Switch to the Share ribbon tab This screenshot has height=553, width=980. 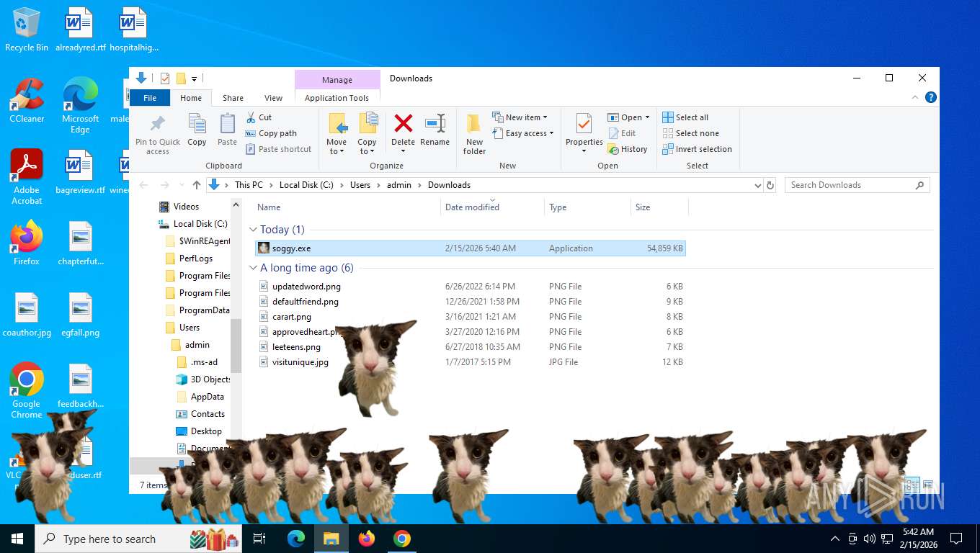(x=233, y=98)
